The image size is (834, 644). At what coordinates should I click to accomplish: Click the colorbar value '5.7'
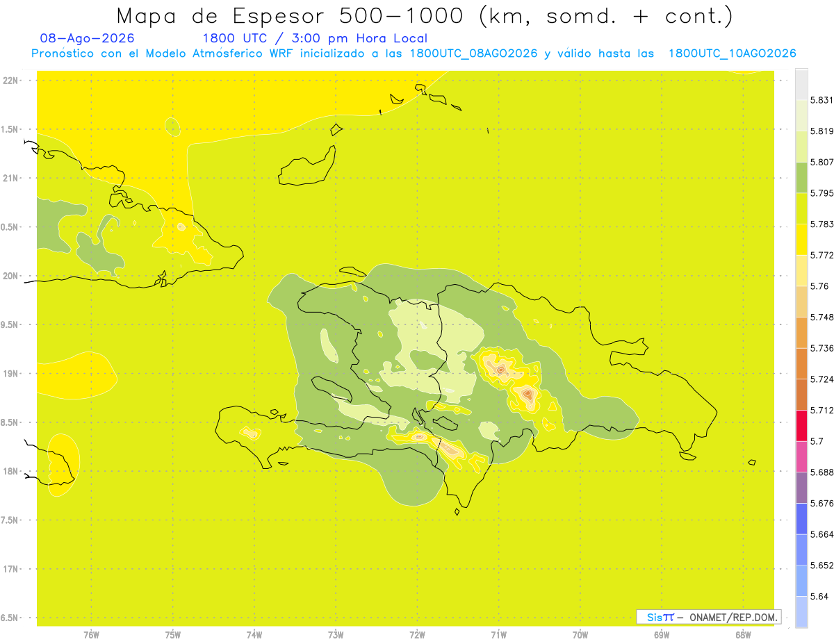pyautogui.click(x=817, y=441)
